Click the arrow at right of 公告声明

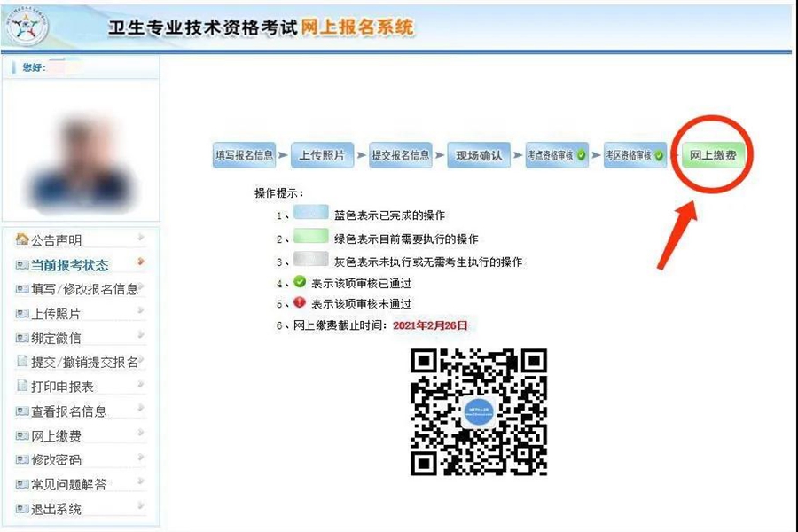pos(141,238)
